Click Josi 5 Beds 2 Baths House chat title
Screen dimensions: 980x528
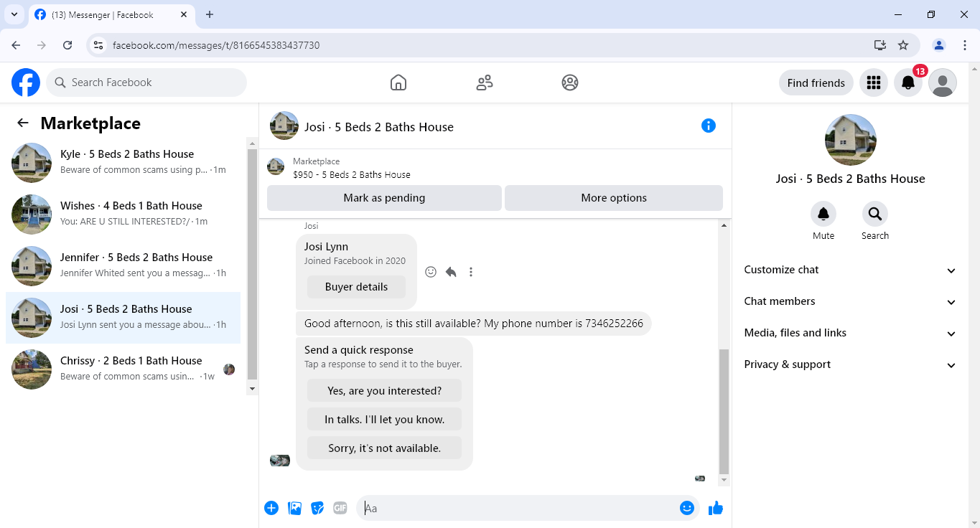(379, 127)
